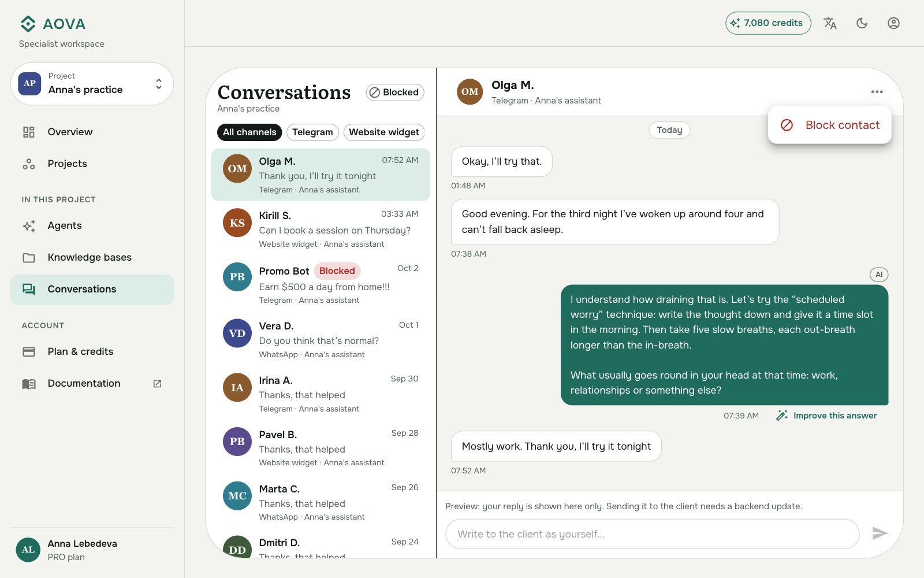
Task: Click the green AI reply message bubble
Action: click(x=724, y=345)
